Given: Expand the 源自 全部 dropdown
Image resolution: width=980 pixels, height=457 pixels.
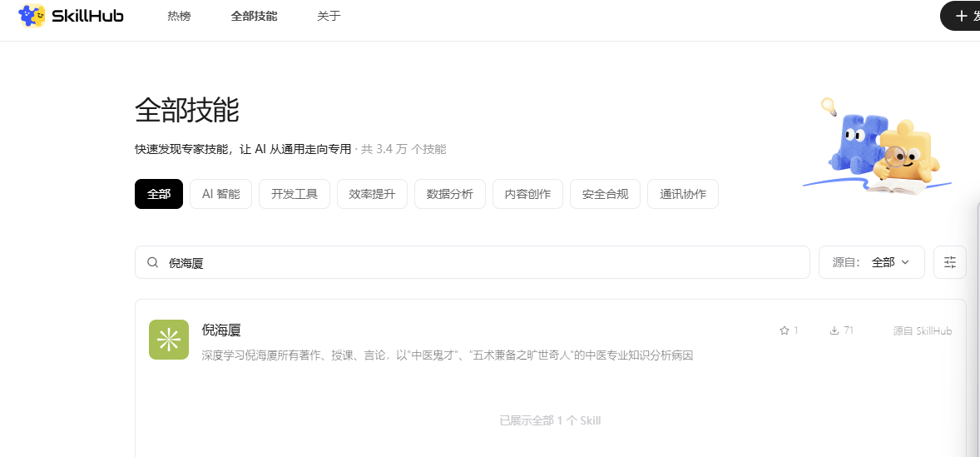Looking at the screenshot, I should click(x=871, y=262).
